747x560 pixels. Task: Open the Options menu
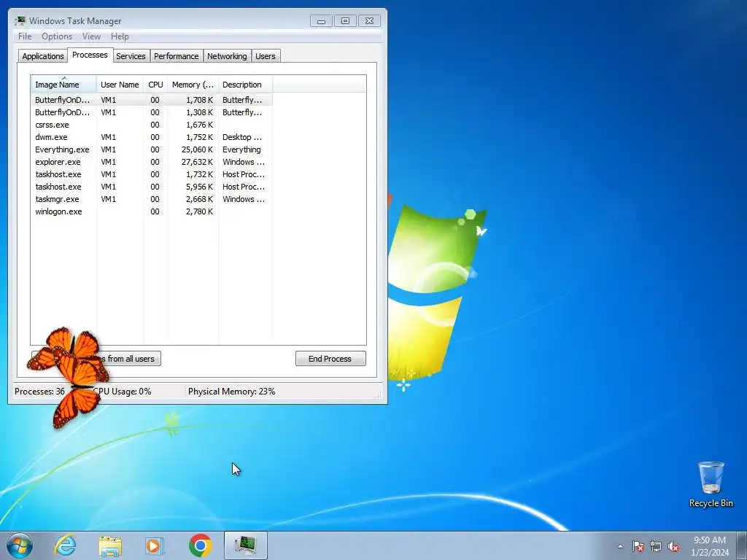tap(57, 36)
